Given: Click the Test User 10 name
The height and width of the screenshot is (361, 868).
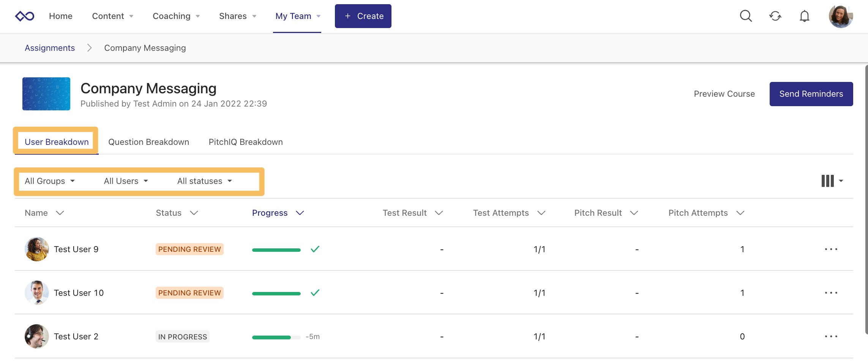Looking at the screenshot, I should point(79,293).
